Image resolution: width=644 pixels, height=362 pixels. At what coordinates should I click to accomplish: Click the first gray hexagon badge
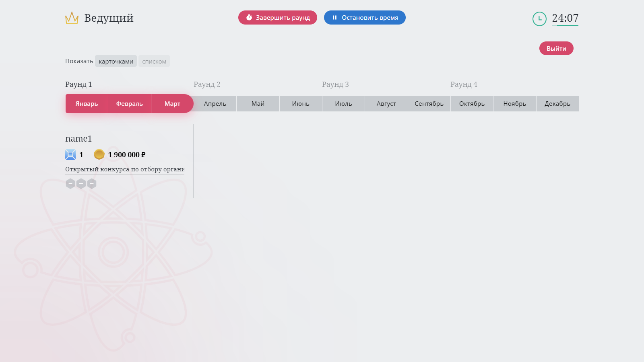pyautogui.click(x=70, y=184)
